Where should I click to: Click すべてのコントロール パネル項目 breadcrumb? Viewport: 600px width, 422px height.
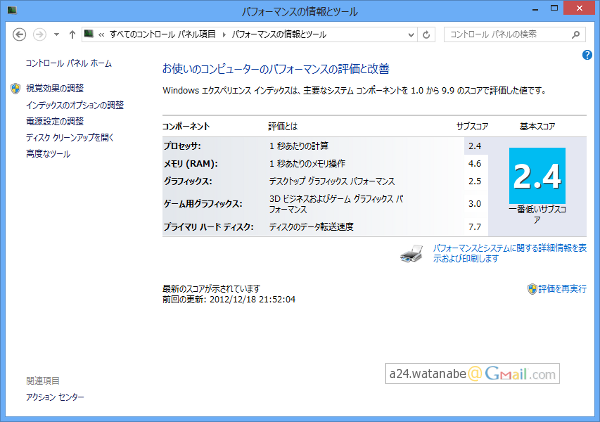[162, 34]
